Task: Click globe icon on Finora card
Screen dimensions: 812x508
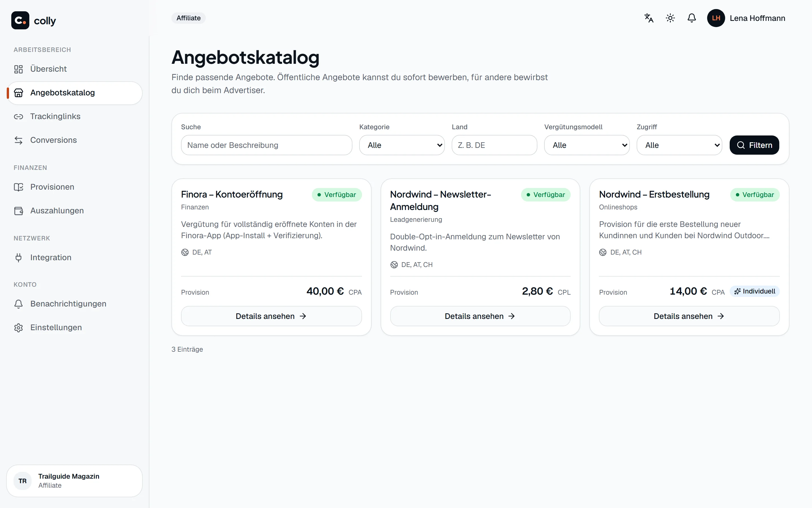Action: point(185,252)
